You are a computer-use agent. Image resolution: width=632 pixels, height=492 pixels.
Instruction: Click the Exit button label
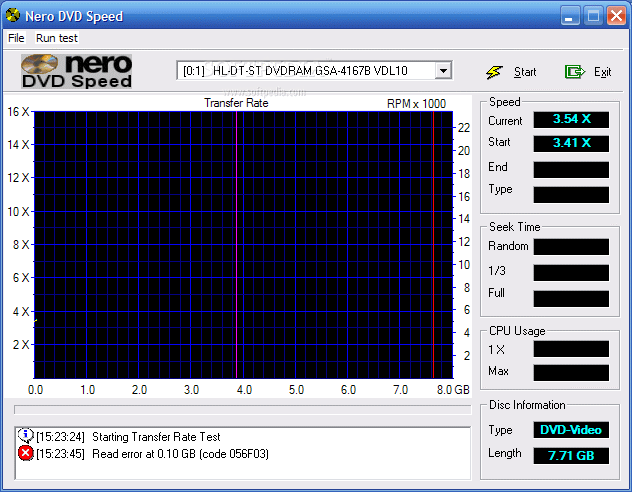602,72
